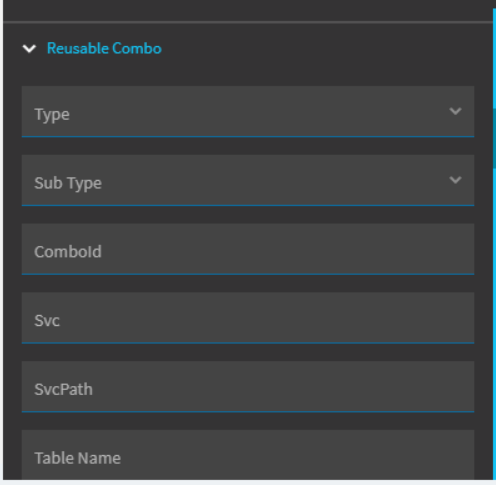Click the darker scrollbar thumb on right edge

[x=494, y=138]
